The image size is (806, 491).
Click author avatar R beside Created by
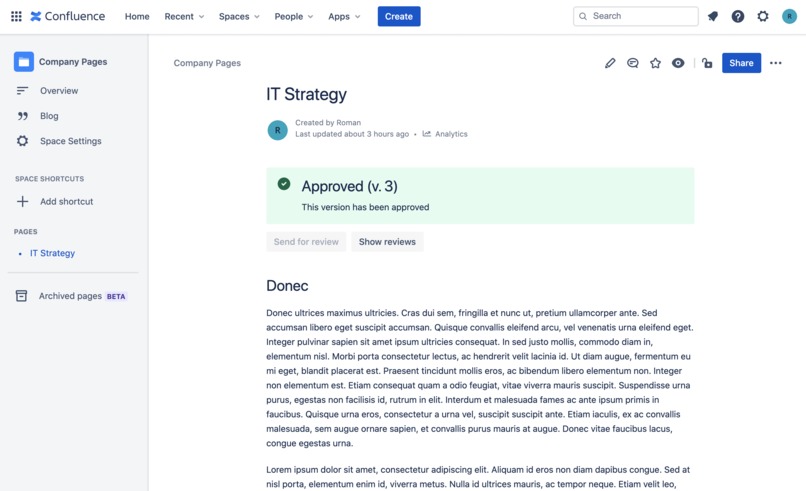pos(278,130)
